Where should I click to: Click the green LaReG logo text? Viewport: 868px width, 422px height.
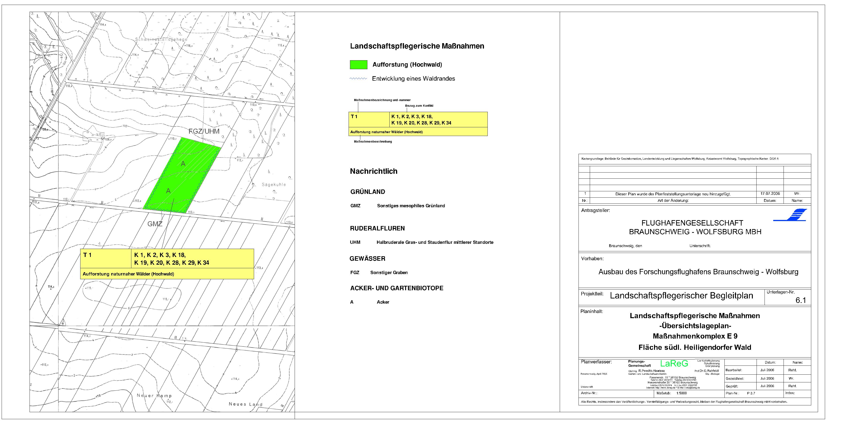tap(674, 363)
